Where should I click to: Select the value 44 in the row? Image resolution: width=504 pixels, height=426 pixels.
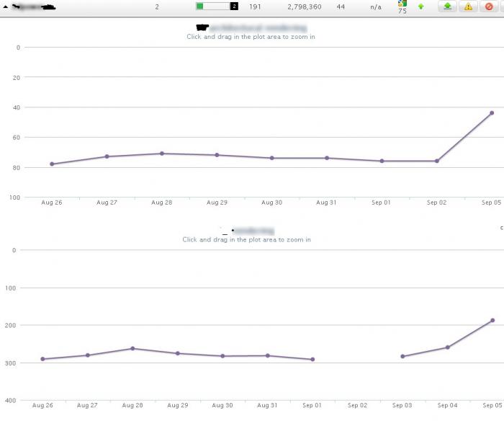pyautogui.click(x=341, y=6)
